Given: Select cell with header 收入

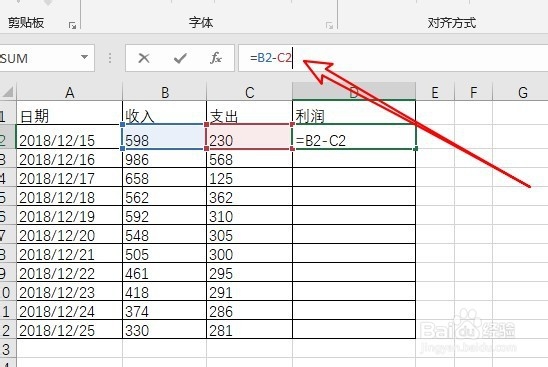Looking at the screenshot, I should point(165,113).
